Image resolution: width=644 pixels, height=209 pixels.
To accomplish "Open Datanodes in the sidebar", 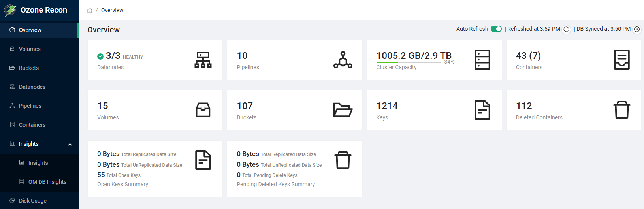I will [x=40, y=87].
